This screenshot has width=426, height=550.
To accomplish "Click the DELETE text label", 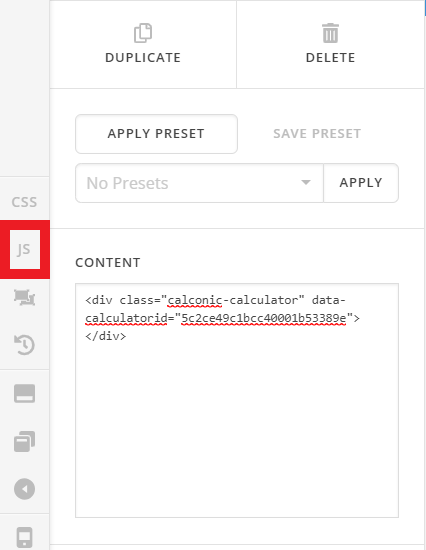I will coord(330,58).
